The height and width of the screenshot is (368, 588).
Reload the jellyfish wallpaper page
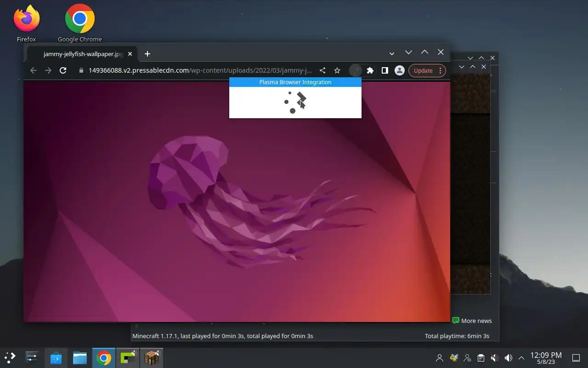(63, 70)
